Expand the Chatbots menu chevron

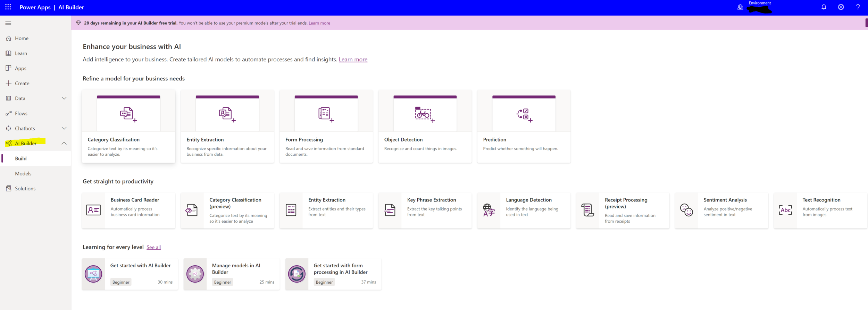(64, 128)
